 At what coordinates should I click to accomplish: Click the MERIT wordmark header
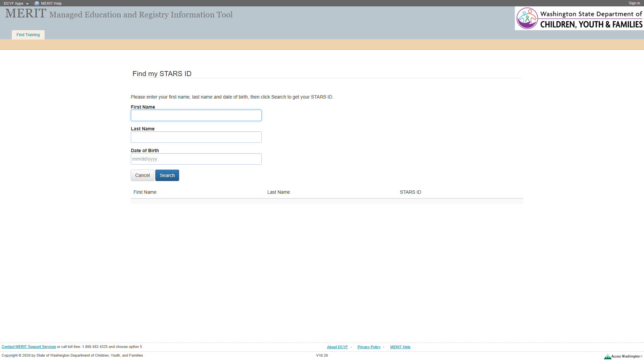(x=25, y=13)
